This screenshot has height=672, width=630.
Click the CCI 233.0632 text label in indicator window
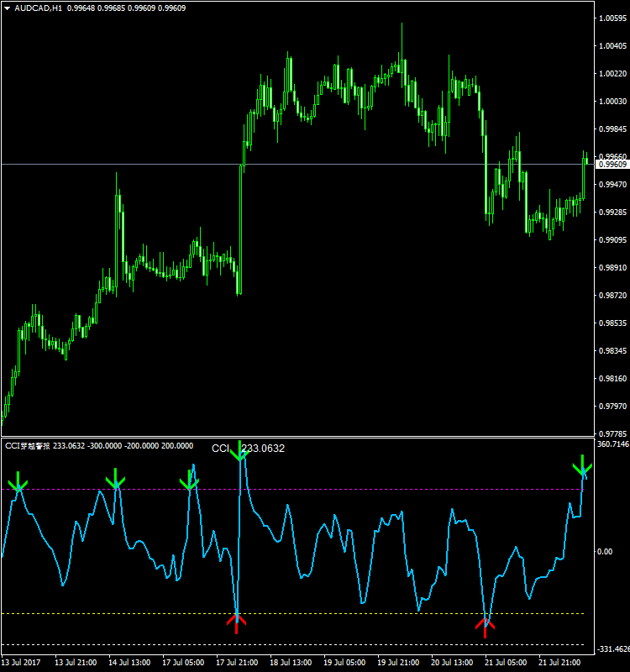coord(248,449)
